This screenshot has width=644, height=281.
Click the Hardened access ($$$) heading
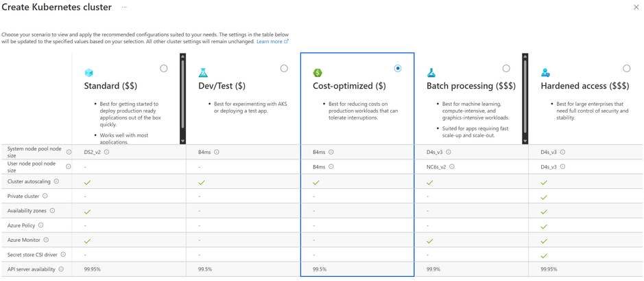[585, 87]
